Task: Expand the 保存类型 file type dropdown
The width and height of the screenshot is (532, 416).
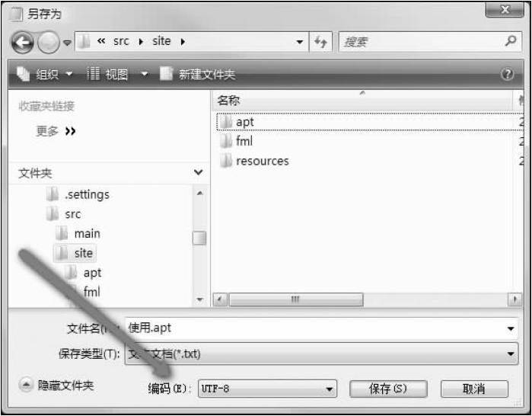Action: coord(511,354)
